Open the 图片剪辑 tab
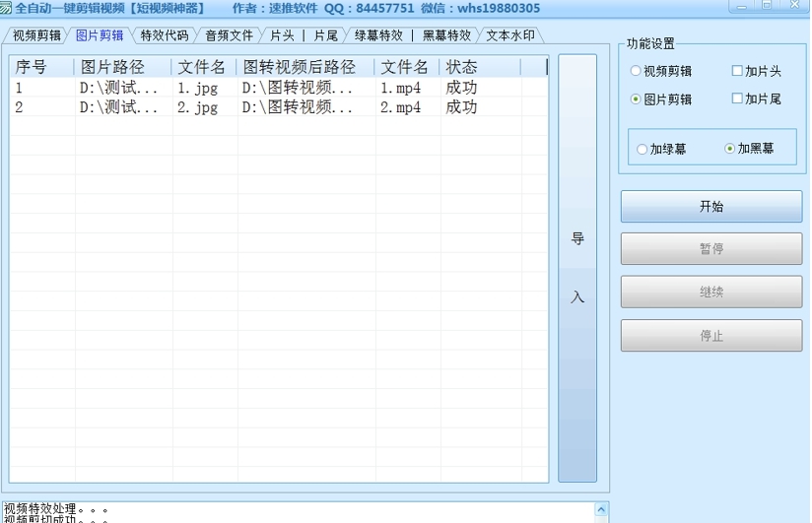 [100, 35]
